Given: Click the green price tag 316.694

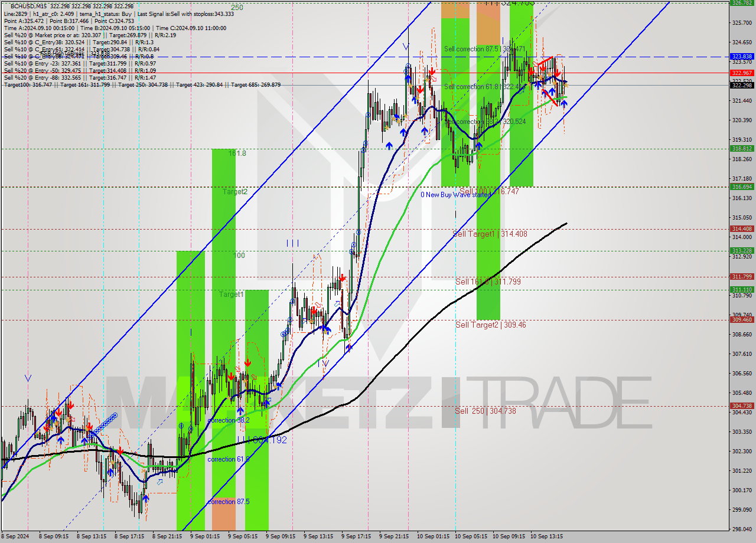Looking at the screenshot, I should [x=742, y=187].
